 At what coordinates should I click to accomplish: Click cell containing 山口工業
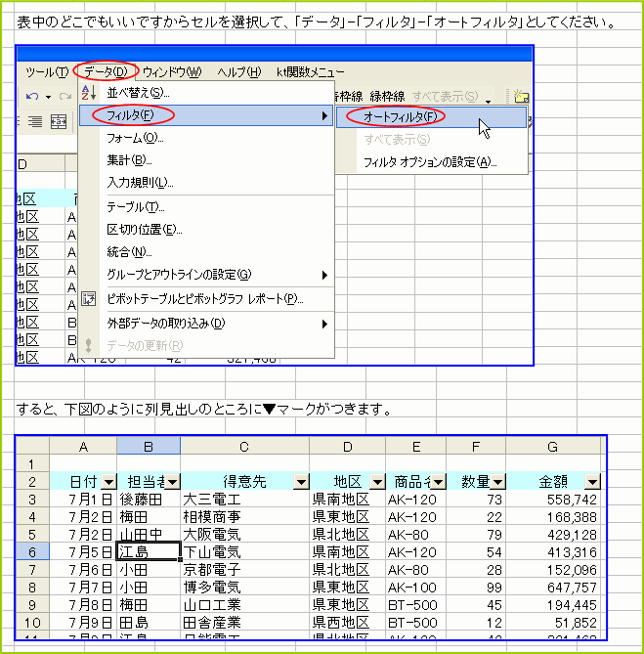tap(244, 604)
